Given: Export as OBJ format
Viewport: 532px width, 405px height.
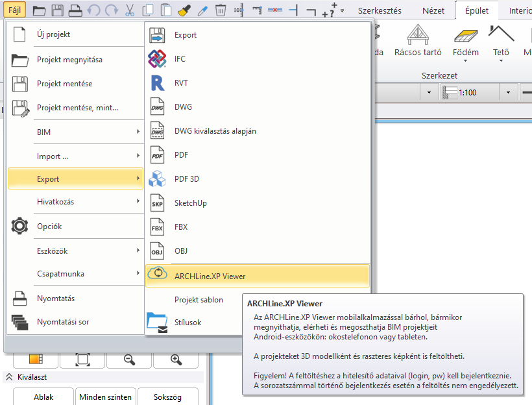Looking at the screenshot, I should coord(258,251).
